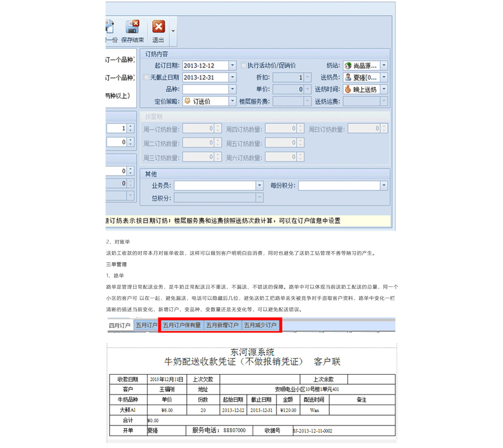
Task: Click the 单价 value field
Action: tap(288, 89)
